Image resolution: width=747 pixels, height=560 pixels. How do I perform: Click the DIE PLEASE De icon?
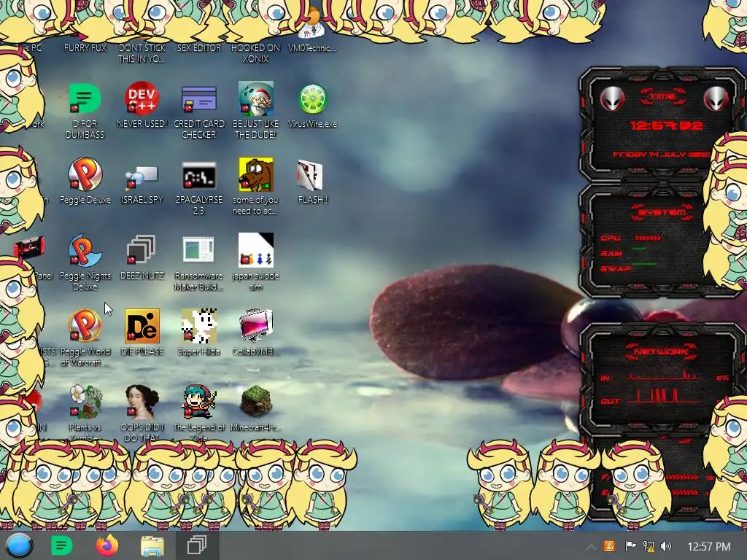(142, 326)
